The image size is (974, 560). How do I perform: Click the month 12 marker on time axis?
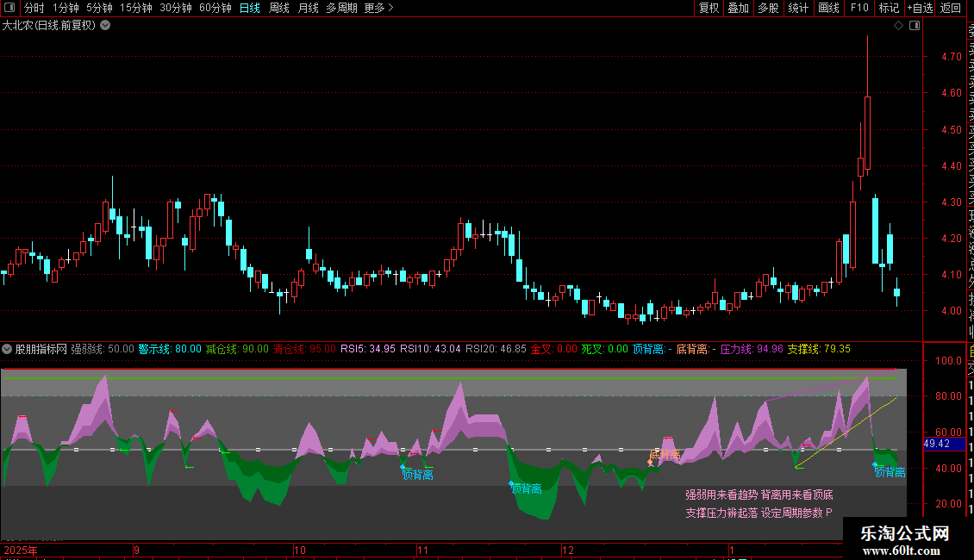tap(568, 550)
